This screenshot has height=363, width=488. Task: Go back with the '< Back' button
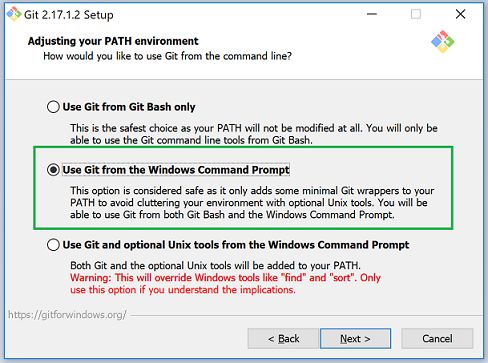pyautogui.click(x=283, y=339)
